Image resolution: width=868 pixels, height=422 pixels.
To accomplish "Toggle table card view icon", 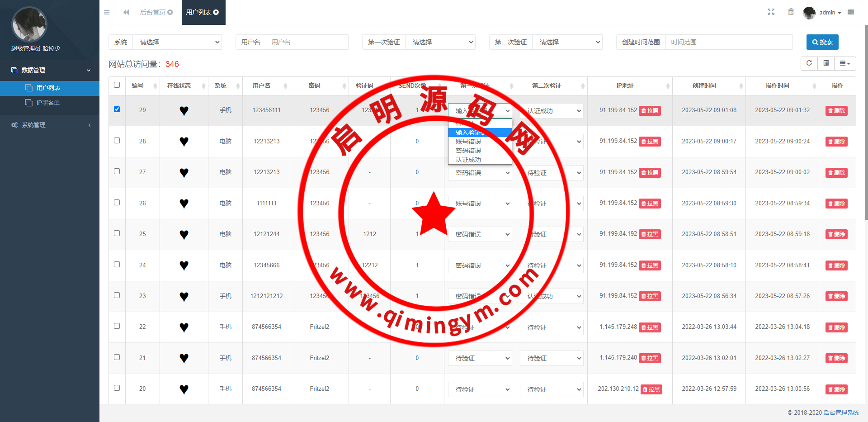I will coord(826,63).
